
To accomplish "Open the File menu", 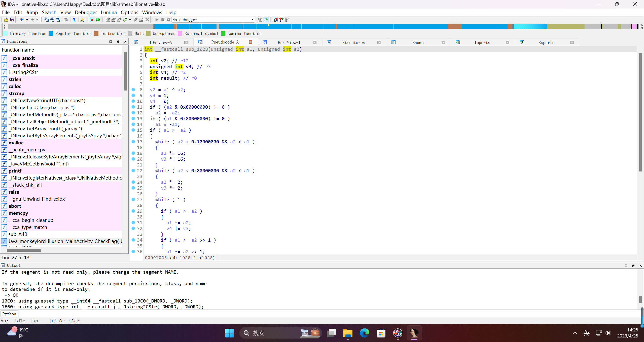I will pos(6,12).
